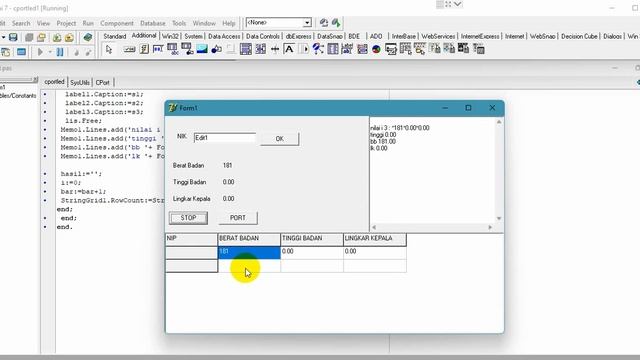Viewport: 640px width, 360px height.
Task: Select the TINGGI BADAN cell '0.00'
Action: tap(312, 252)
